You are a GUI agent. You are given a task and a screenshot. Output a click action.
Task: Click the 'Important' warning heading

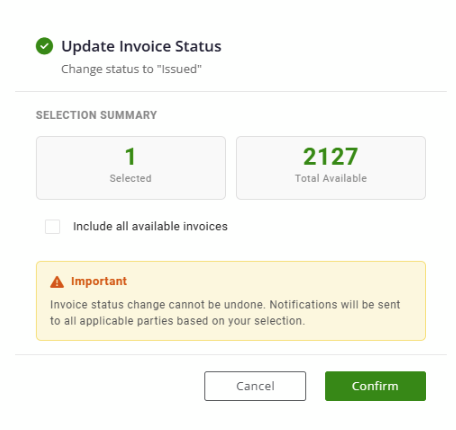pyautogui.click(x=99, y=281)
